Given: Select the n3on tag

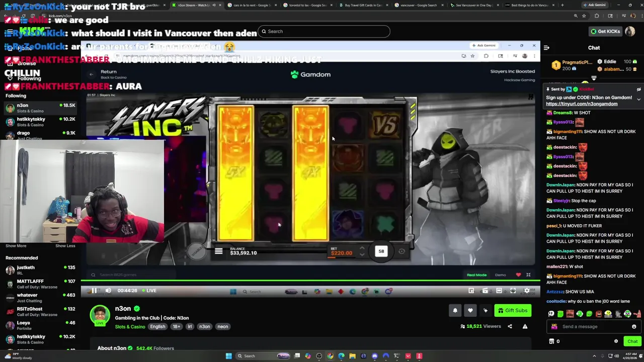Looking at the screenshot, I should point(204,327).
